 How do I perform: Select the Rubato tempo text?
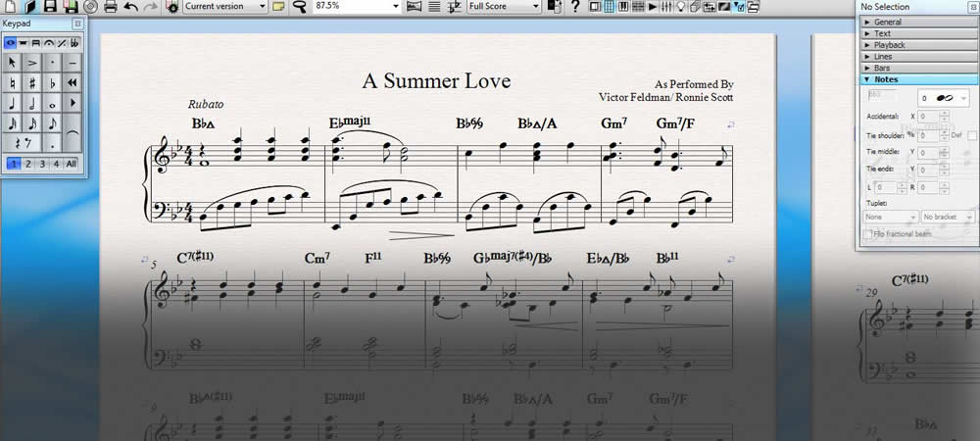click(206, 104)
